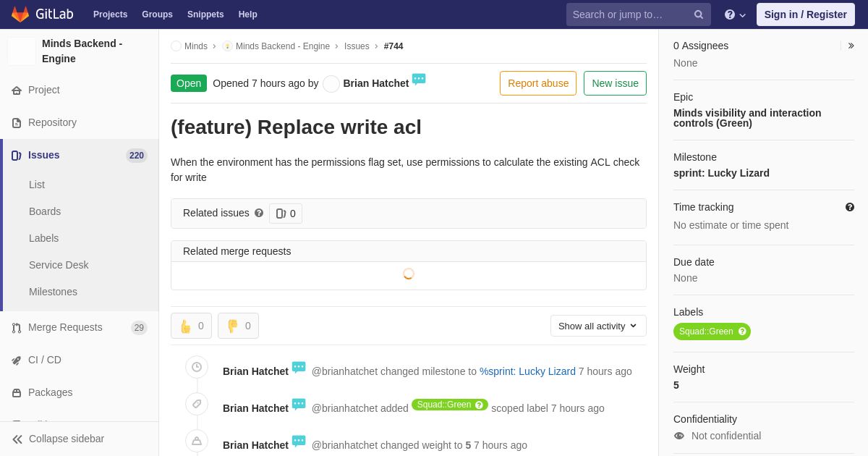Click the %sprint: Lucky Lizard activity link
The height and width of the screenshot is (456, 868).
[x=527, y=371]
